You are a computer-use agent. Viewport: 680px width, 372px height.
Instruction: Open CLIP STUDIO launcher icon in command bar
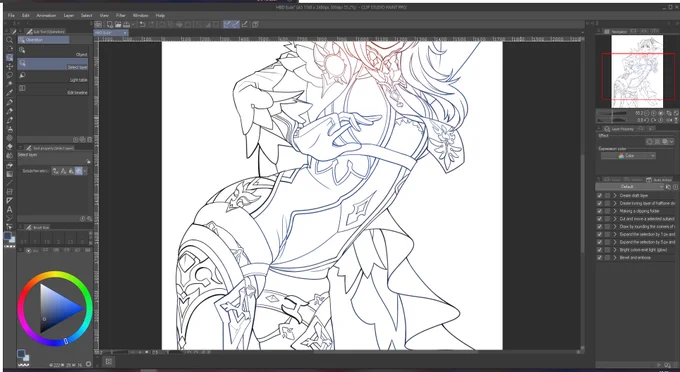click(98, 24)
